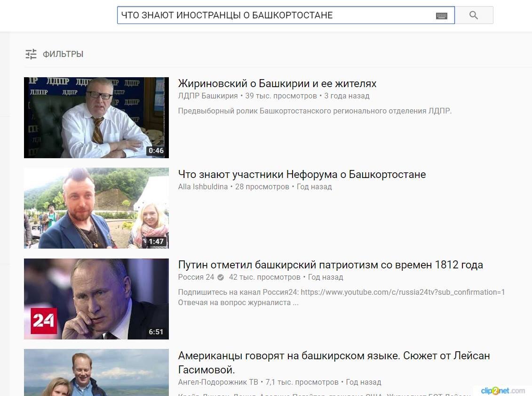Click the verified badge next to Россия 24

(x=221, y=277)
